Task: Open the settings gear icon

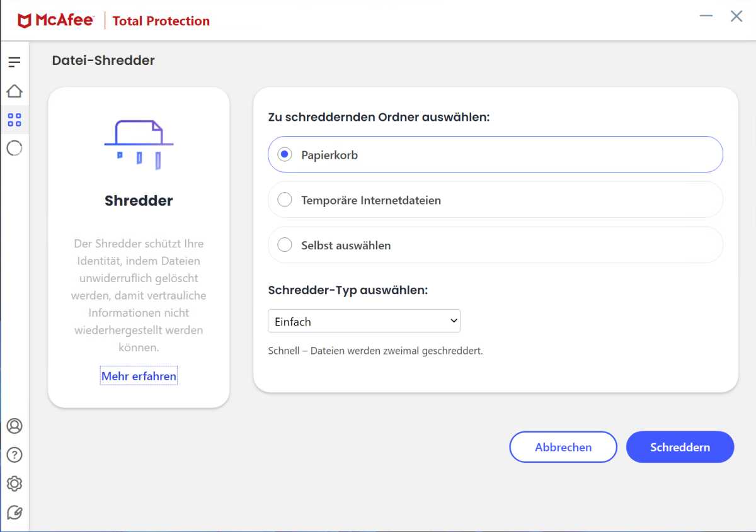Action: [14, 484]
